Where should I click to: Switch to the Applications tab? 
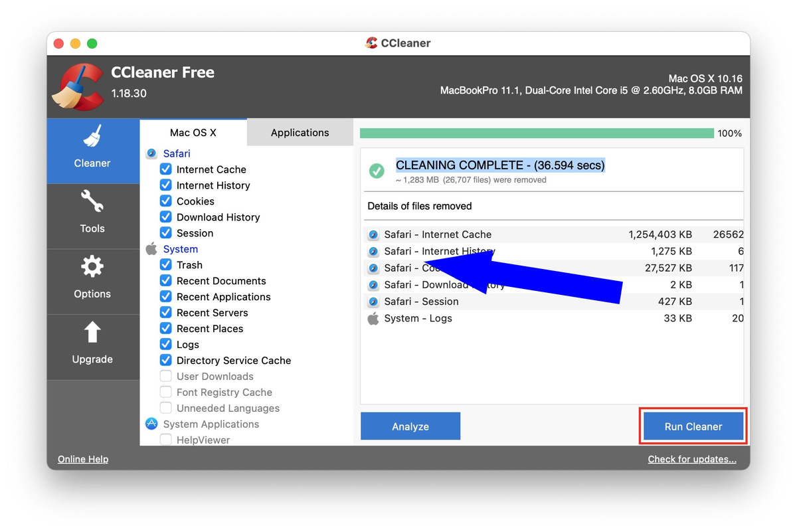tap(300, 132)
